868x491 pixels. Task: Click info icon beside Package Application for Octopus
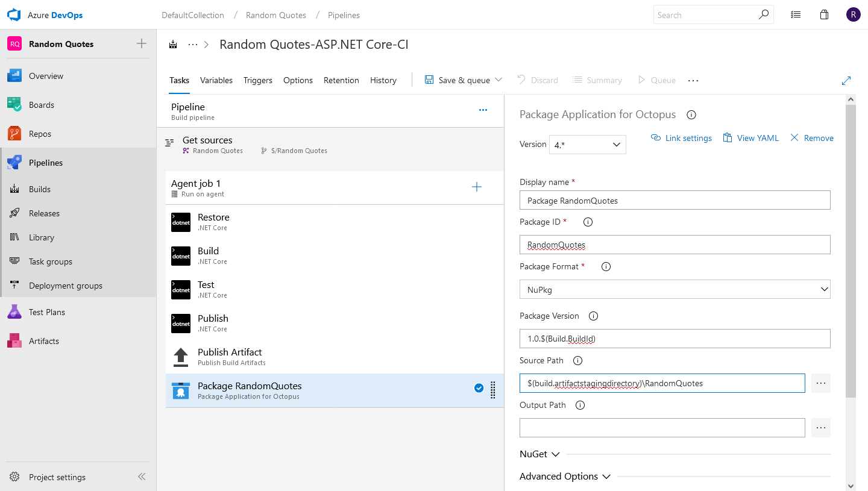(691, 114)
